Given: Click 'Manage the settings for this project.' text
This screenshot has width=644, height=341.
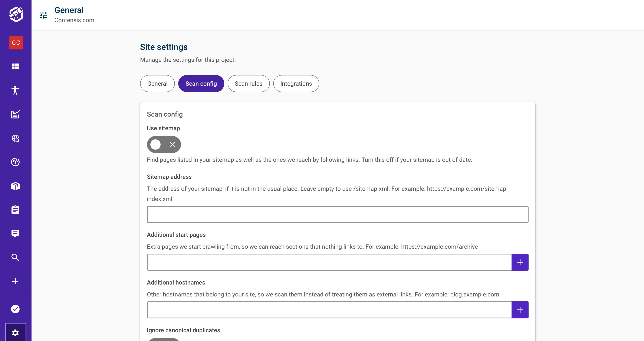Looking at the screenshot, I should (x=188, y=60).
